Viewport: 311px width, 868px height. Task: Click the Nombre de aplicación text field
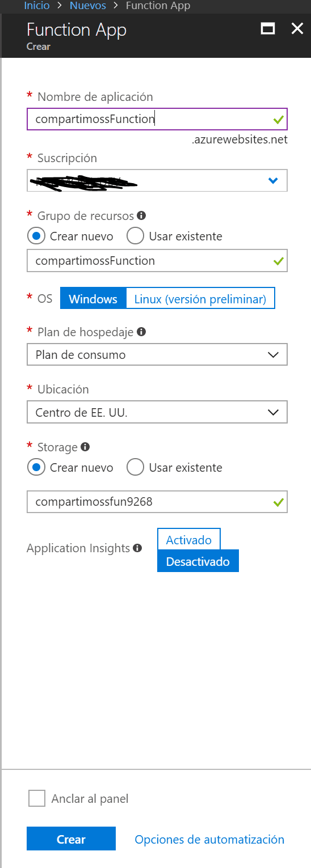click(x=157, y=119)
